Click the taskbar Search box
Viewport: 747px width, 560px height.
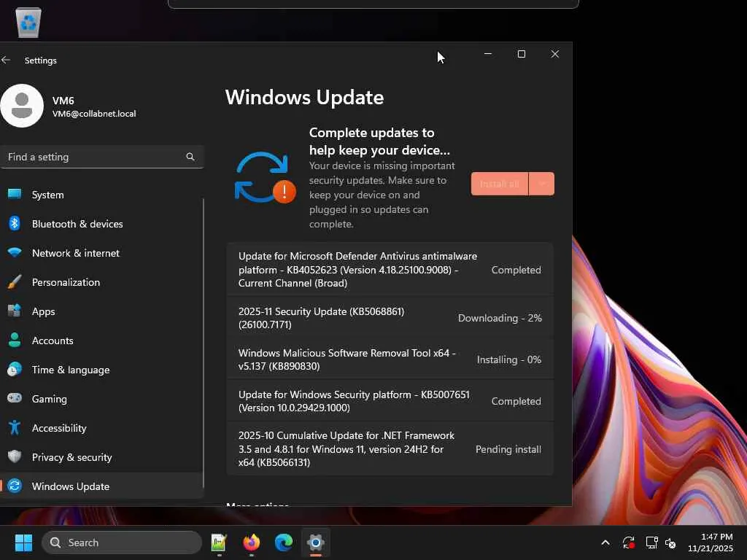click(122, 542)
